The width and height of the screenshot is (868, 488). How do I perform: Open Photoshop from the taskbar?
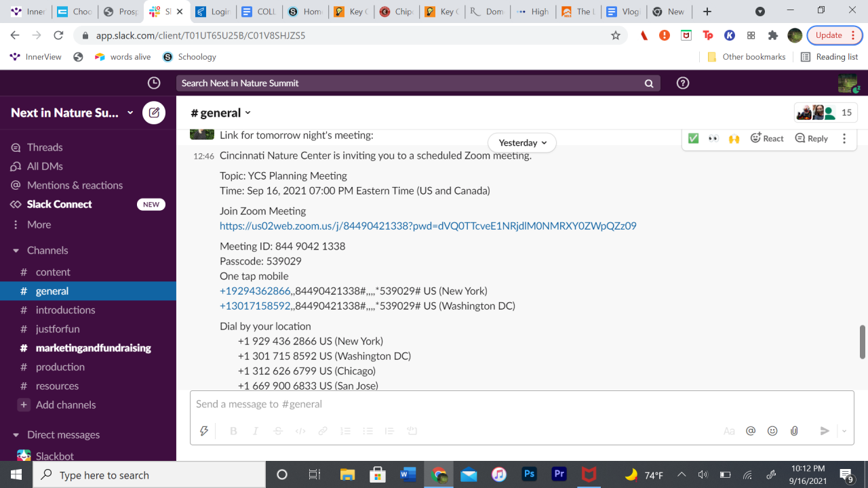click(530, 474)
